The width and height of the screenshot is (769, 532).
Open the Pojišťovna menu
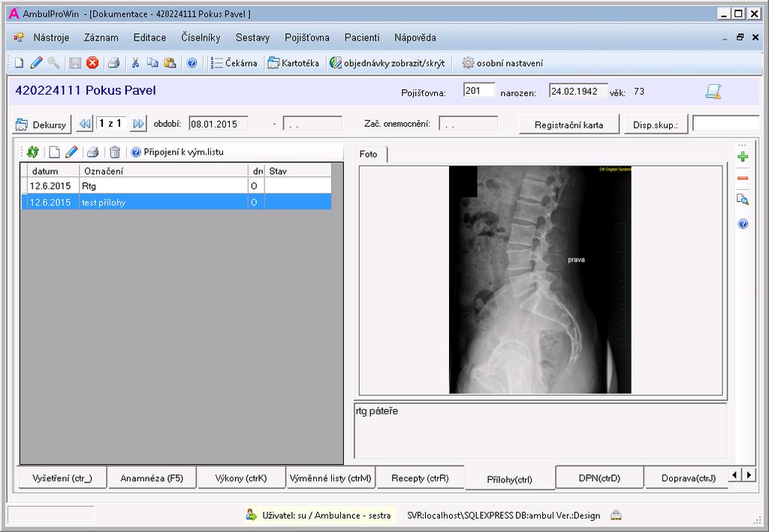click(x=307, y=38)
